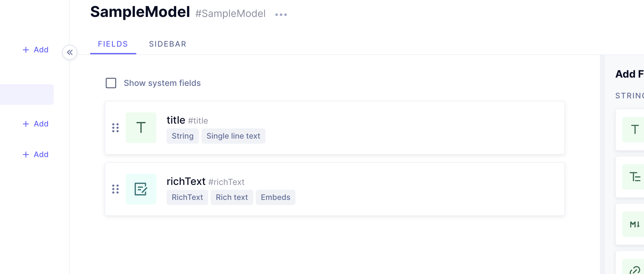Expand the highlighted sidebar item
The width and height of the screenshot is (644, 274).
(27, 94)
